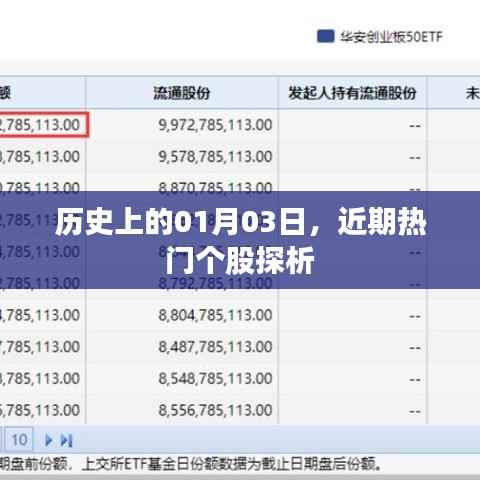Click the 发起人持有流通股份 column header
Screen dimensions: 480x480
(352, 93)
